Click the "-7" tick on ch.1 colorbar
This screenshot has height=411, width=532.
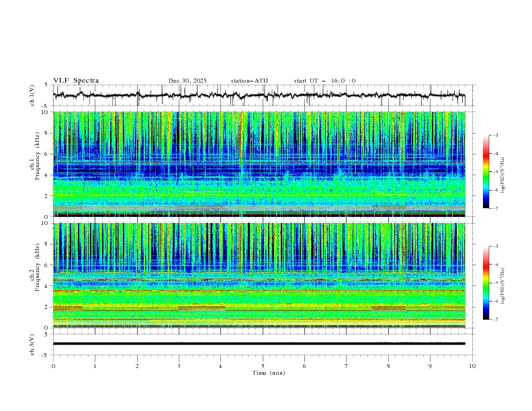(x=496, y=208)
